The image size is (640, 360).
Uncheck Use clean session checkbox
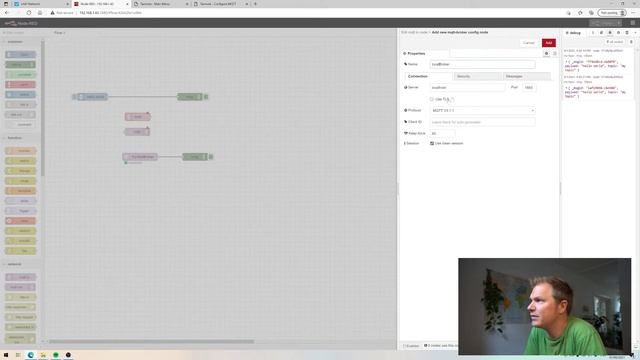click(x=432, y=143)
